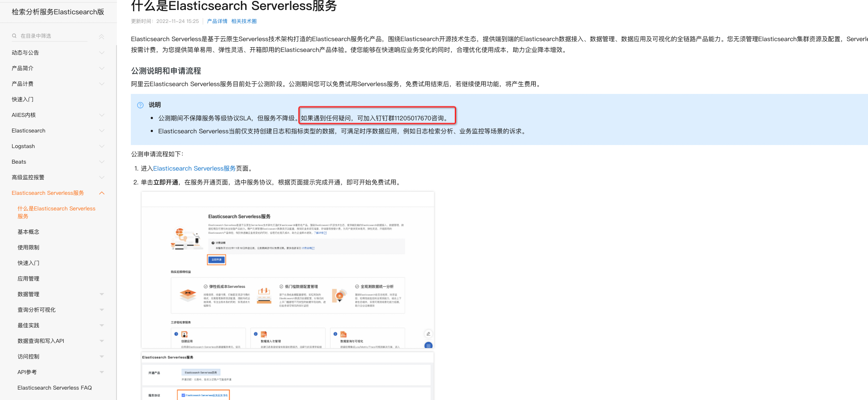
Task: Expand the 数据管理 arrow
Action: (x=102, y=294)
